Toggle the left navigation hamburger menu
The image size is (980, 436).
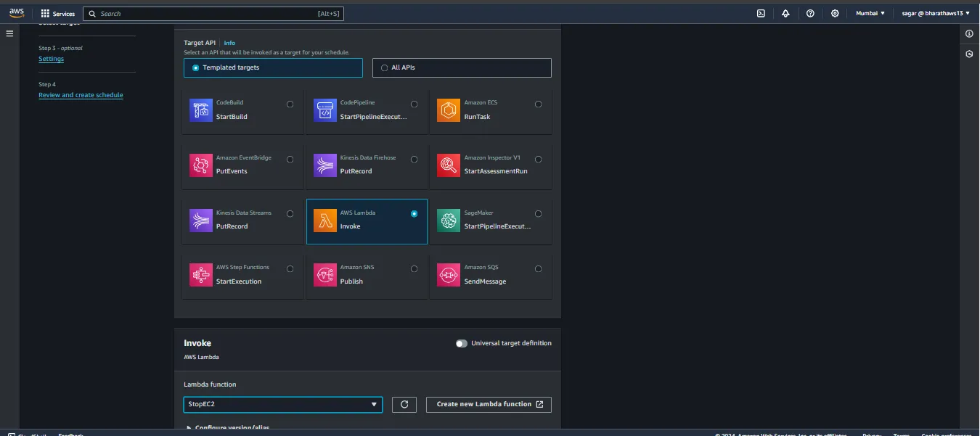pos(9,33)
